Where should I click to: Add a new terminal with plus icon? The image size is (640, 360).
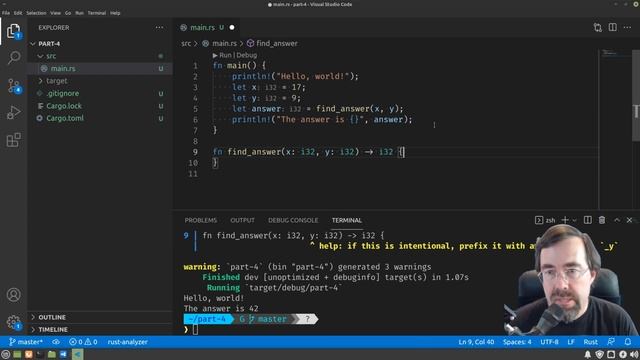565,220
